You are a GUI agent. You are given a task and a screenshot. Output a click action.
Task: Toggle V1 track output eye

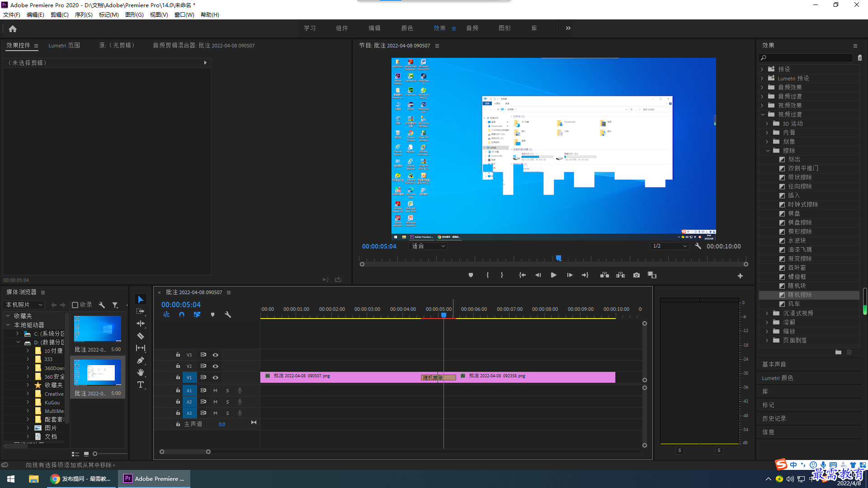pyautogui.click(x=216, y=378)
